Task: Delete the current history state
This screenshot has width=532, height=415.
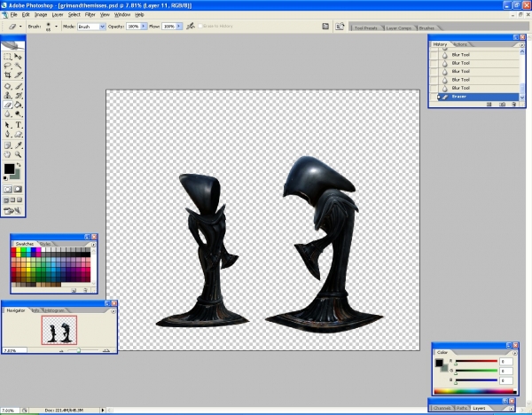Action: click(514, 105)
